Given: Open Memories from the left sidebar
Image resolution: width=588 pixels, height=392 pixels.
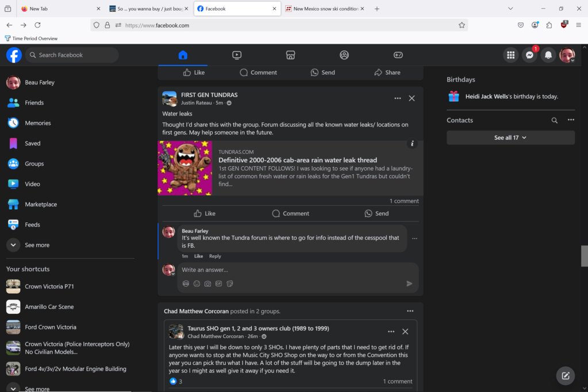Looking at the screenshot, I should (70, 123).
